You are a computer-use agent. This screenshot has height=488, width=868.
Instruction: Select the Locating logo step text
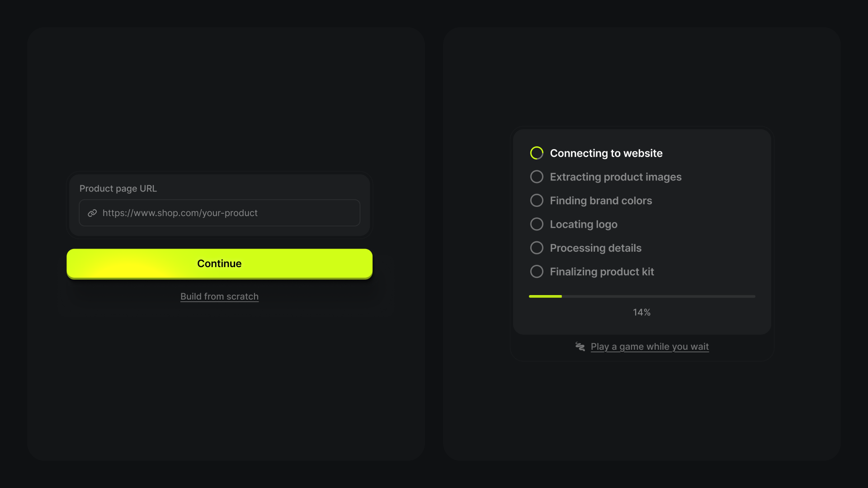pyautogui.click(x=583, y=224)
